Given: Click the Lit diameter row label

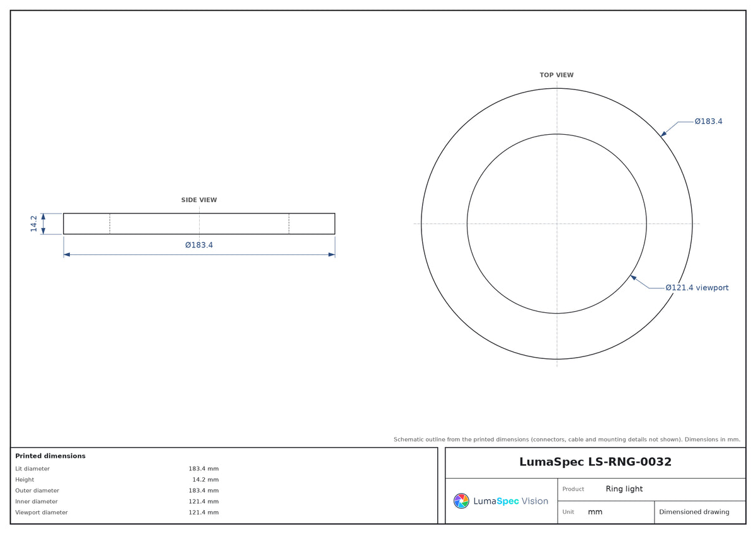Looking at the screenshot, I should [32, 469].
